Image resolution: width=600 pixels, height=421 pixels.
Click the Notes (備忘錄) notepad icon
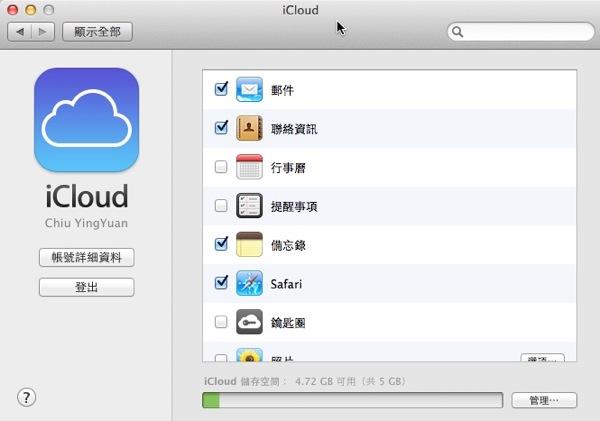(249, 244)
